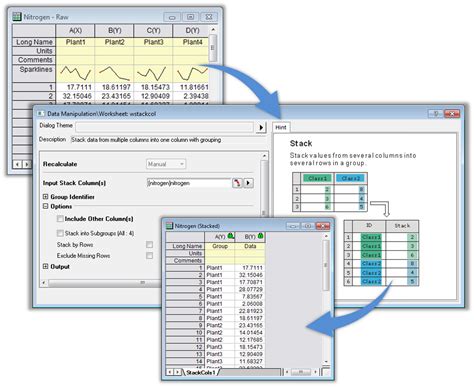Click the Nitrogen - Raw worksheet icon

tap(17, 17)
